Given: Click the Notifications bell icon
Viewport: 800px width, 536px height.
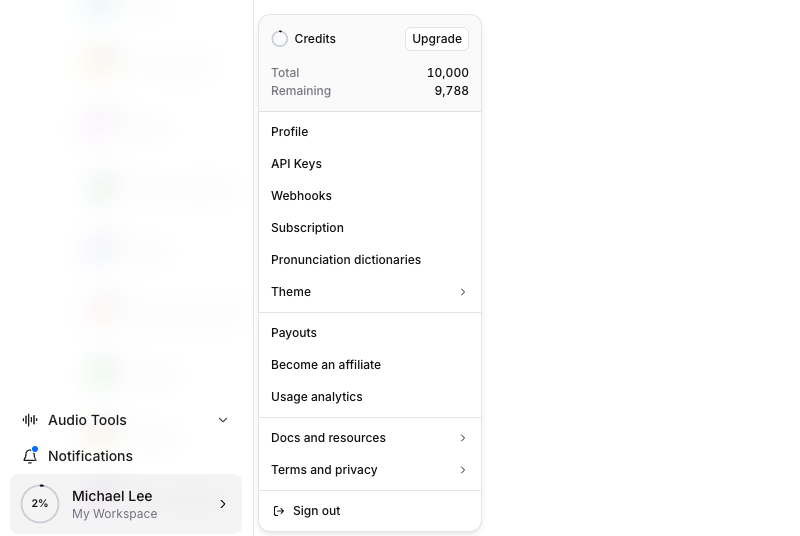Looking at the screenshot, I should coord(30,455).
